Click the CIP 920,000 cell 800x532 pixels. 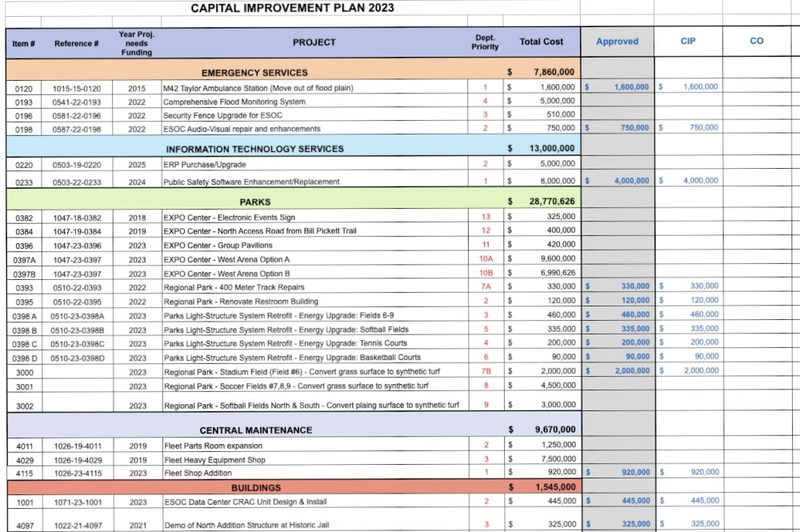pos(690,472)
